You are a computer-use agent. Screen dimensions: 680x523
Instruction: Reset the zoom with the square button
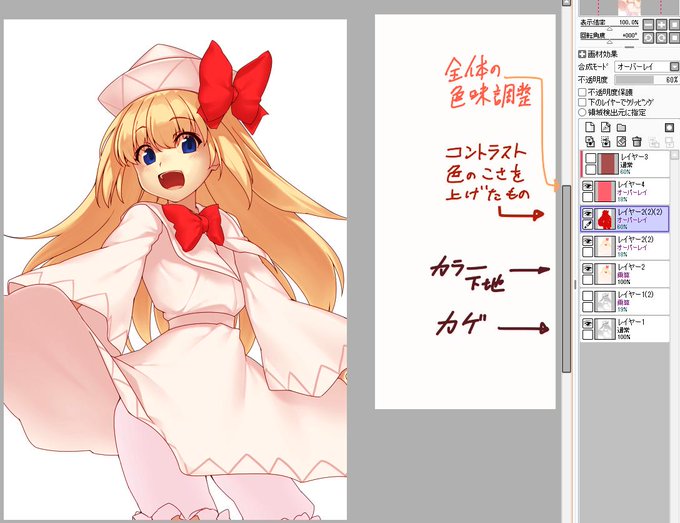[675, 24]
